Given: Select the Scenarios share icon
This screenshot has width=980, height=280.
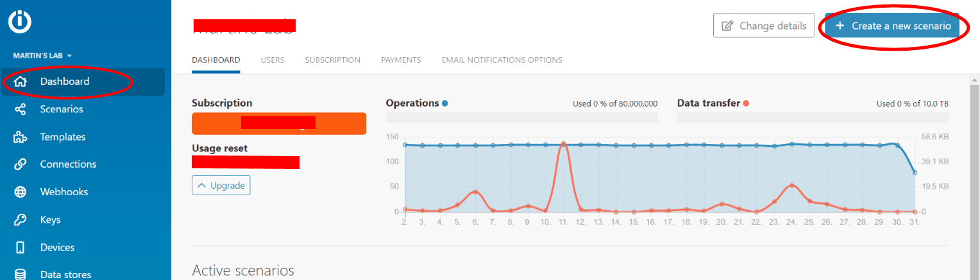Looking at the screenshot, I should [21, 109].
